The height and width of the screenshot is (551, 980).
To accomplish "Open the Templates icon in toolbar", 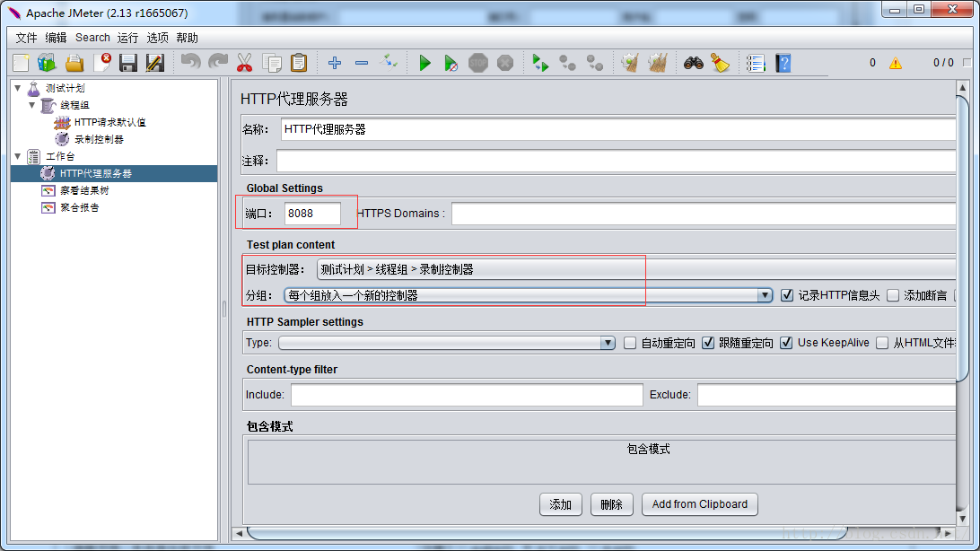I will [x=47, y=63].
